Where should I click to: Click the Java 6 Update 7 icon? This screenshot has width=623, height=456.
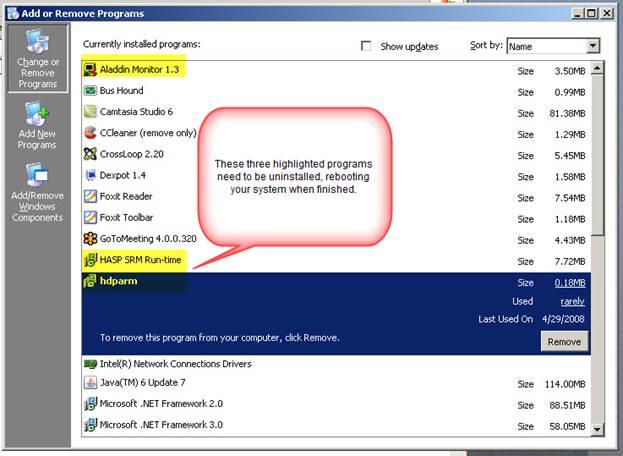(x=90, y=383)
